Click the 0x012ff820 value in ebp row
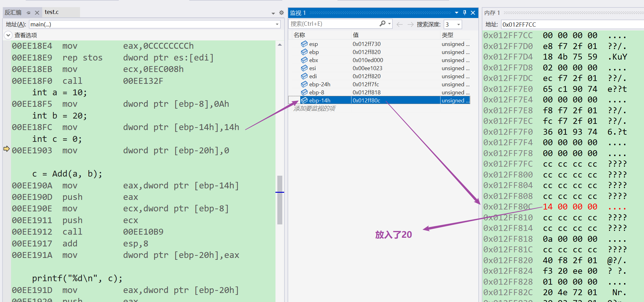The height and width of the screenshot is (302, 644). coord(366,52)
